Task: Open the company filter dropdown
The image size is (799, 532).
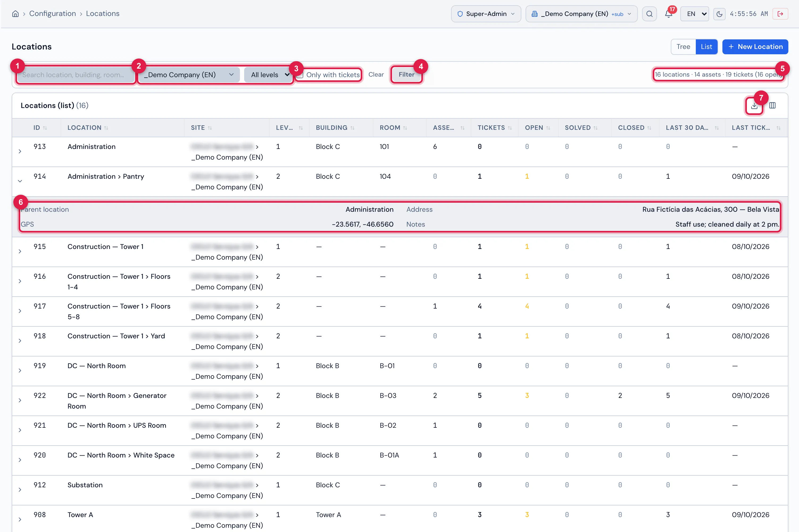Action: [189, 75]
